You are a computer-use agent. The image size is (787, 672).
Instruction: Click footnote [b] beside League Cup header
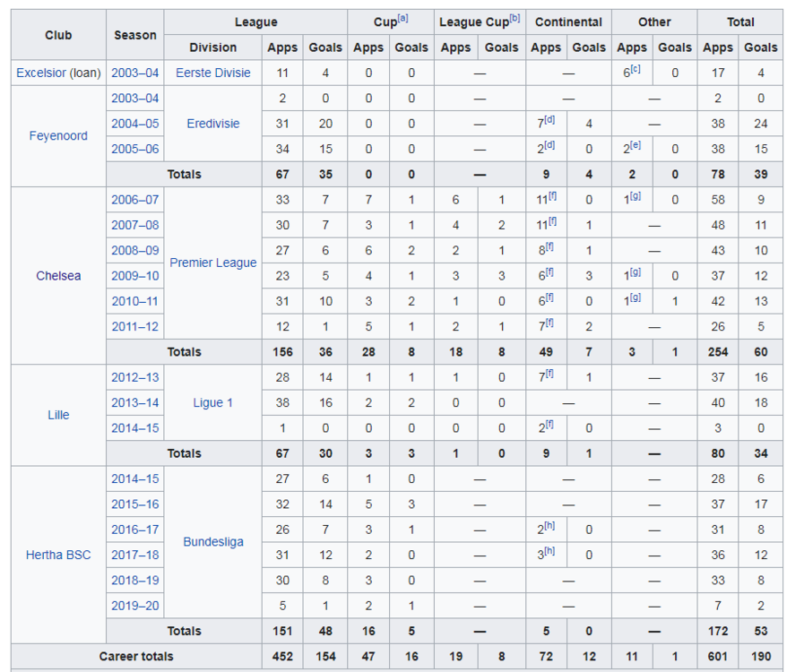(x=515, y=19)
